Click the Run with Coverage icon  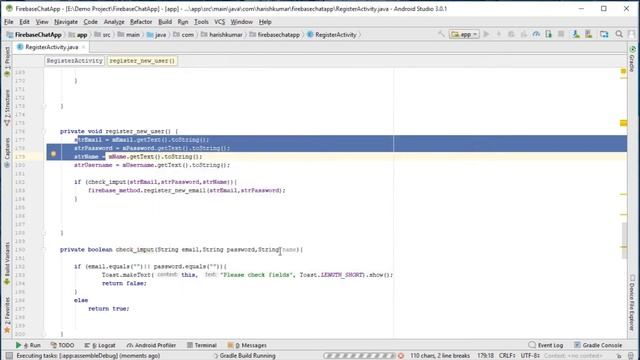click(x=524, y=34)
